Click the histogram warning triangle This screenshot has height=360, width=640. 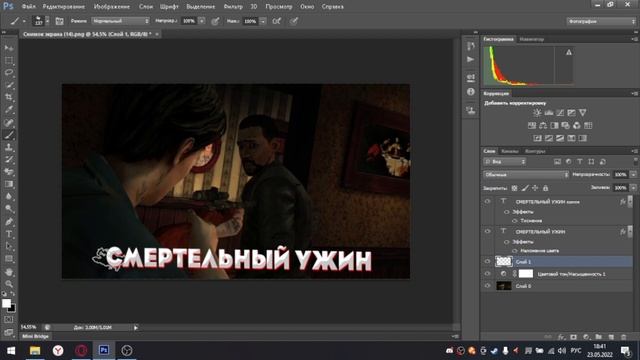pos(569,52)
